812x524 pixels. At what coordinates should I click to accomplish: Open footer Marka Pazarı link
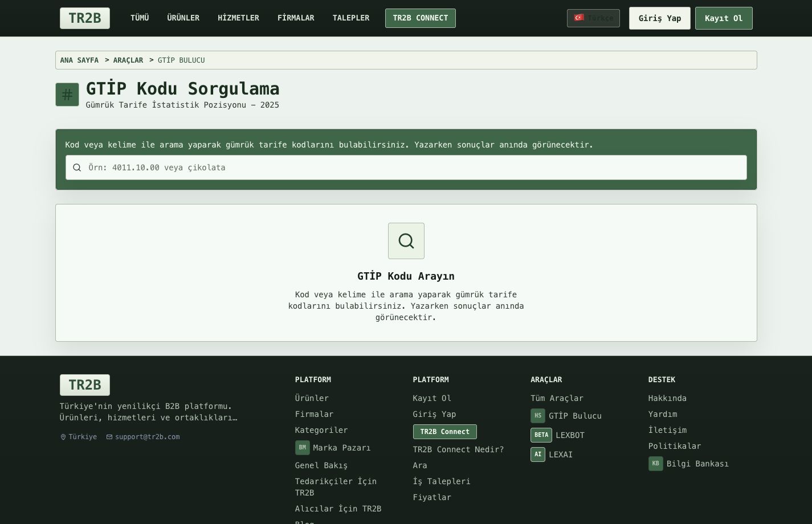pos(342,448)
